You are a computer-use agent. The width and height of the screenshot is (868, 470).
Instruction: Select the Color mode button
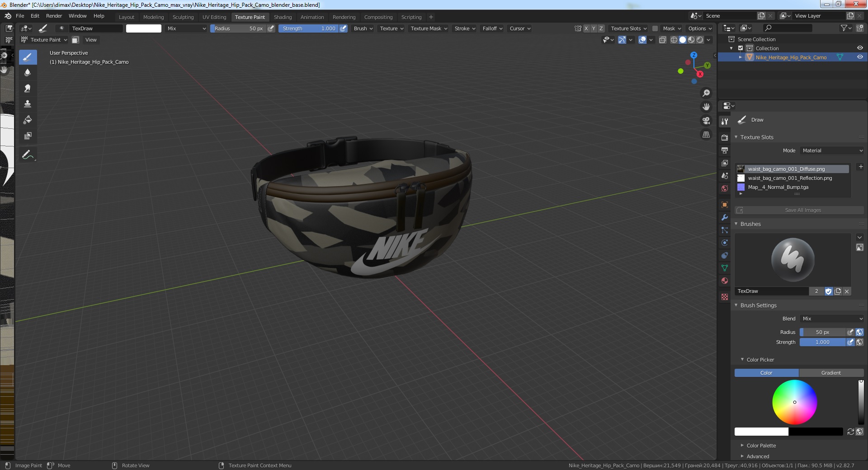[766, 373]
